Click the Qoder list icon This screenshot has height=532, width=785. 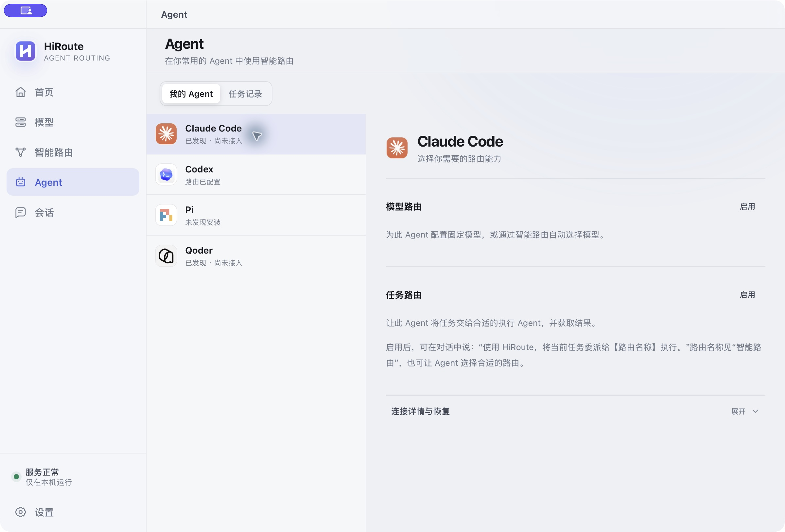(166, 256)
